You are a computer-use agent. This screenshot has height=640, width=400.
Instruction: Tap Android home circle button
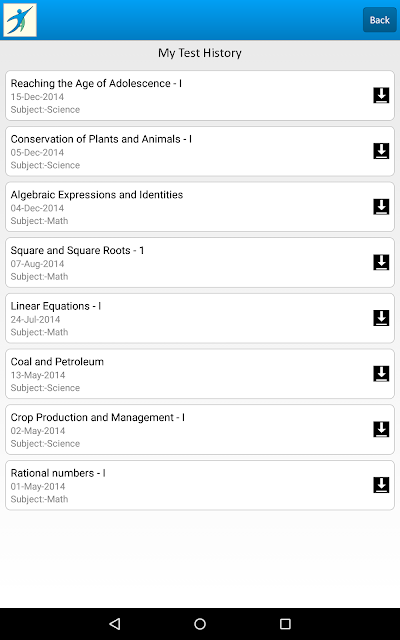coord(200,623)
